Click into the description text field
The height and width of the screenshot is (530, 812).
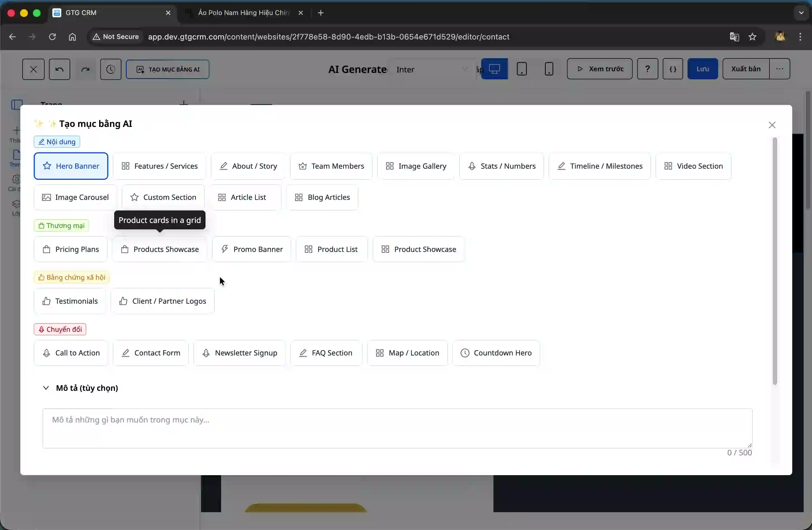click(397, 428)
